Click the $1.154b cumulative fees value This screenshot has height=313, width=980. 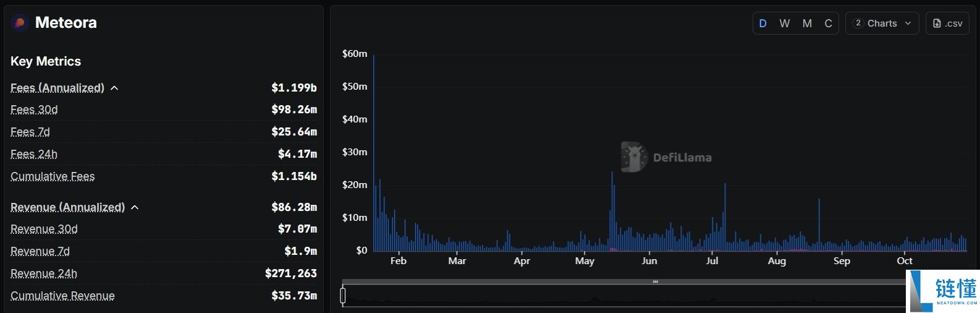(x=294, y=176)
